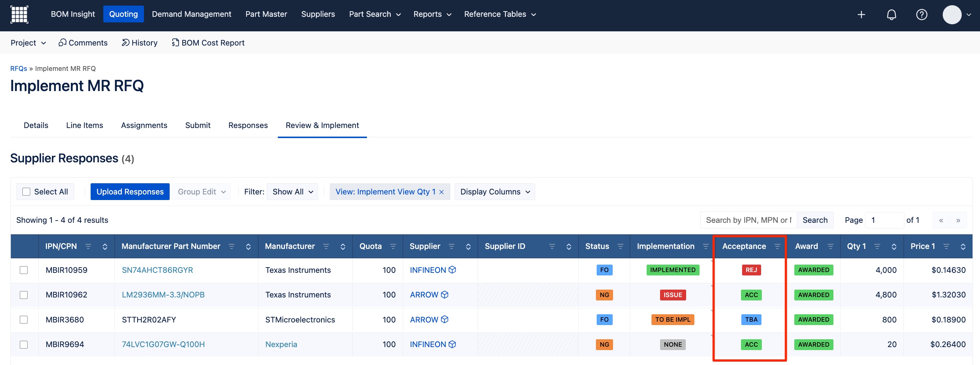Open the help question mark icon

click(x=921, y=15)
